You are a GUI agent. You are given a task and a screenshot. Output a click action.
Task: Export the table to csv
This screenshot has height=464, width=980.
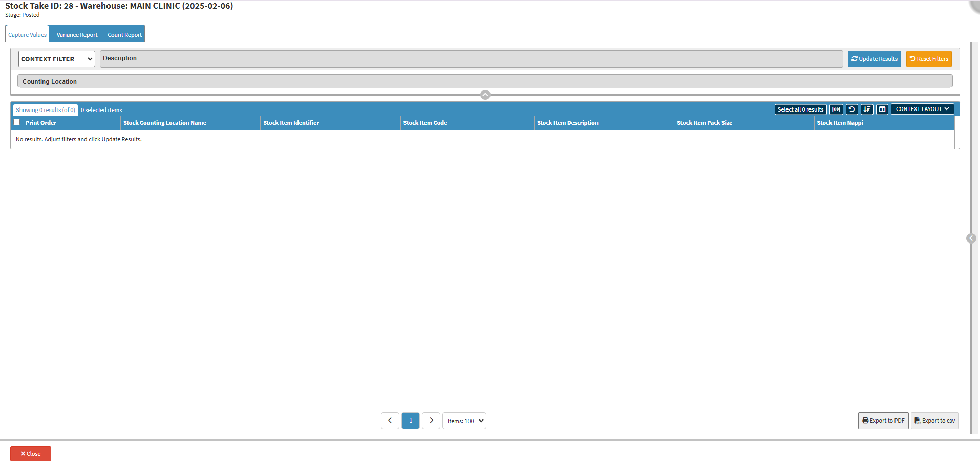tap(935, 421)
